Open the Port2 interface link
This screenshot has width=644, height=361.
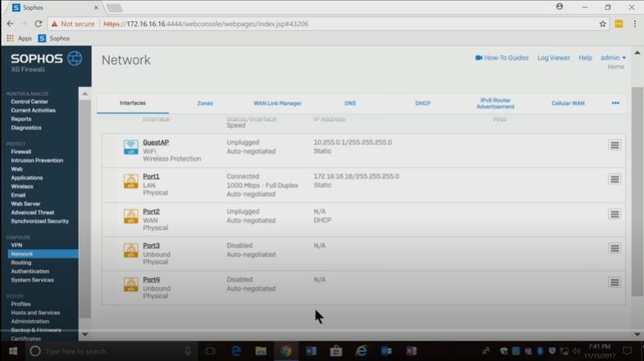pos(151,211)
